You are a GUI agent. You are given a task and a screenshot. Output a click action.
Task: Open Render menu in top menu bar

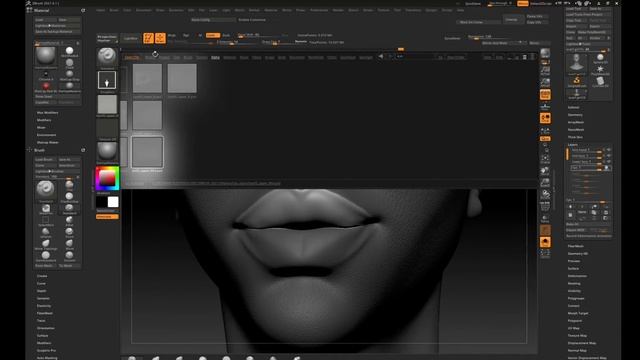338,10
